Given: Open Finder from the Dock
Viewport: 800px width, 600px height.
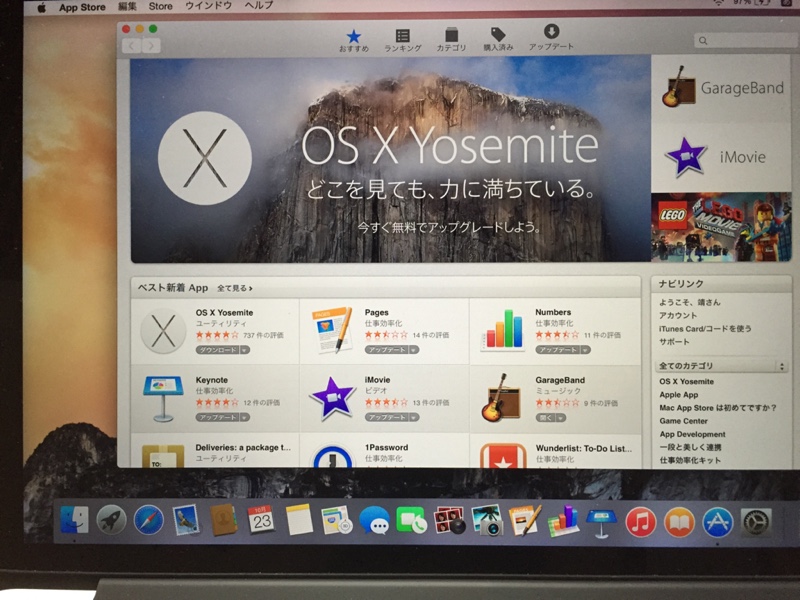Looking at the screenshot, I should [x=74, y=520].
